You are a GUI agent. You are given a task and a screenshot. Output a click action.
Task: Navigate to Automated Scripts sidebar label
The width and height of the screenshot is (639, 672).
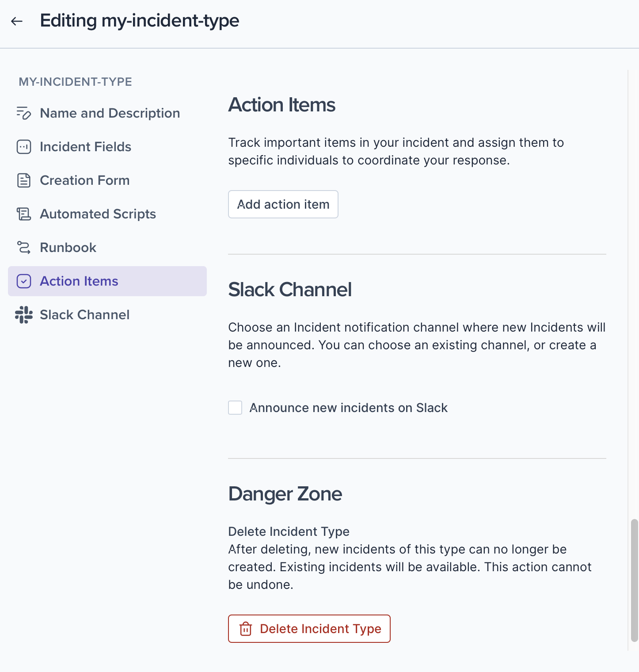(98, 214)
